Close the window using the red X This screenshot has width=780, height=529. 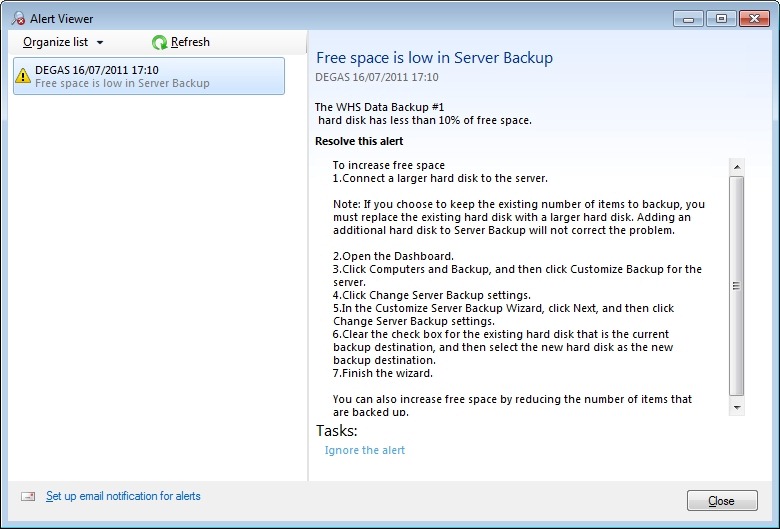point(753,18)
